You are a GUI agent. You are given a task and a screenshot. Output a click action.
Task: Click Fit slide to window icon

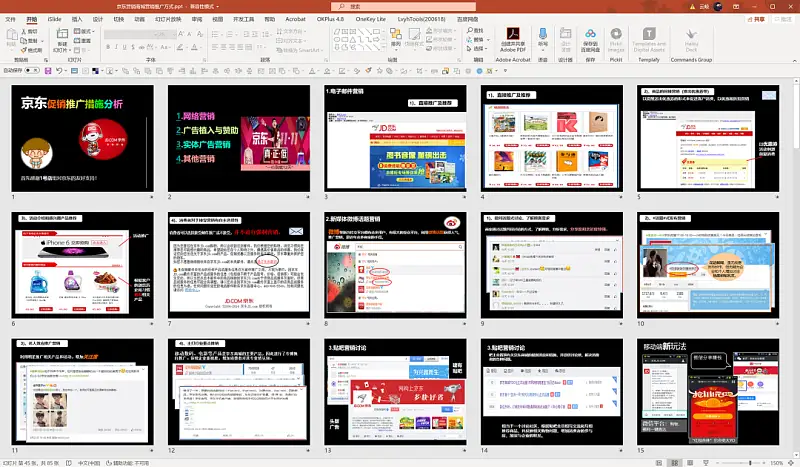(793, 462)
